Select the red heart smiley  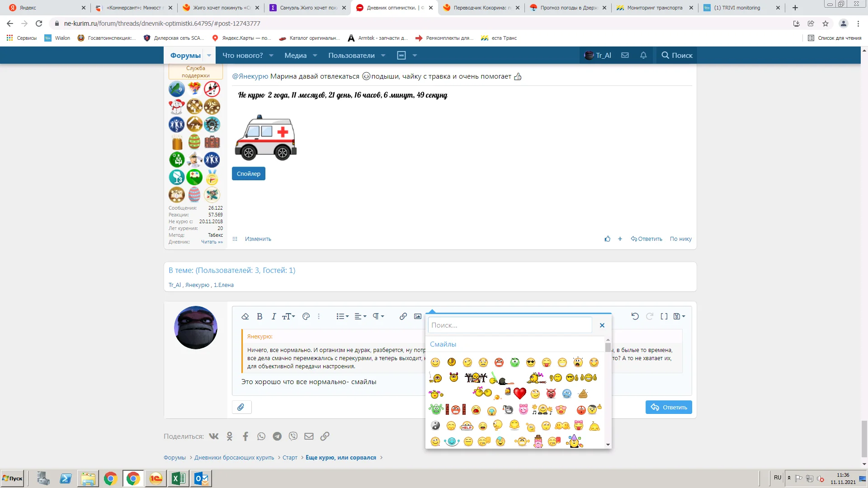tap(519, 393)
